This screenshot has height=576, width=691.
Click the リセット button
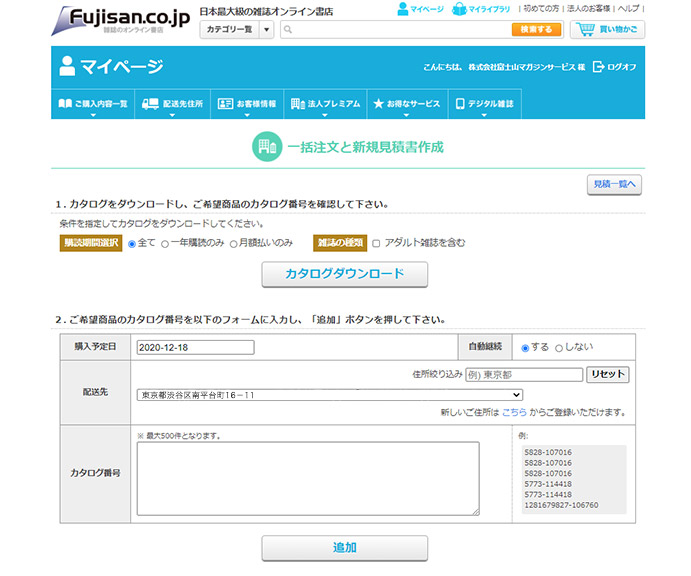pyautogui.click(x=608, y=374)
